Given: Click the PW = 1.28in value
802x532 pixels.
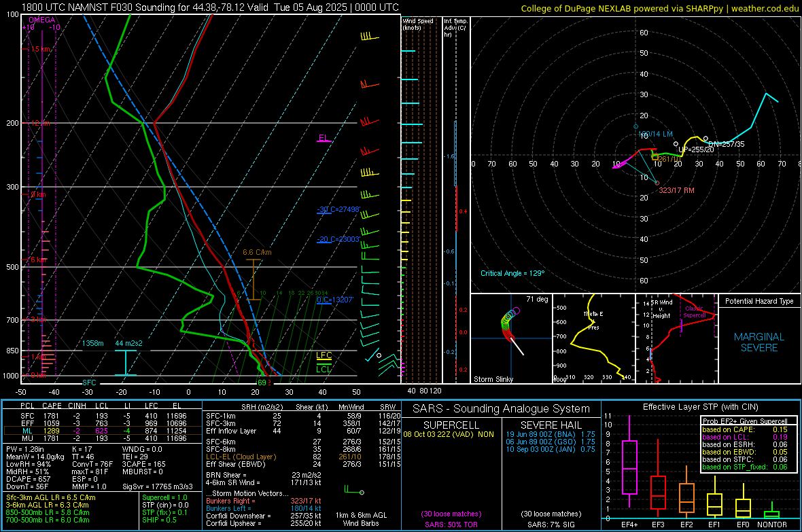Looking at the screenshot, I should [25, 449].
